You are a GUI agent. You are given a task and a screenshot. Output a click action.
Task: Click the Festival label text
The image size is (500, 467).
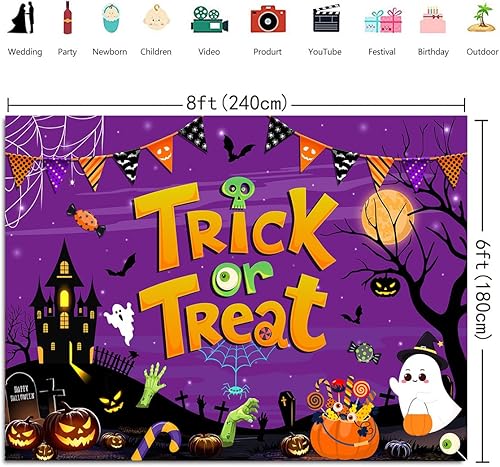(382, 52)
